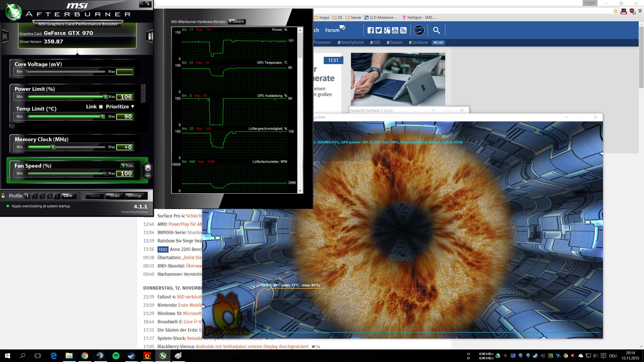
Task: Select the #SSD topic tag
Action: pyautogui.click(x=375, y=43)
